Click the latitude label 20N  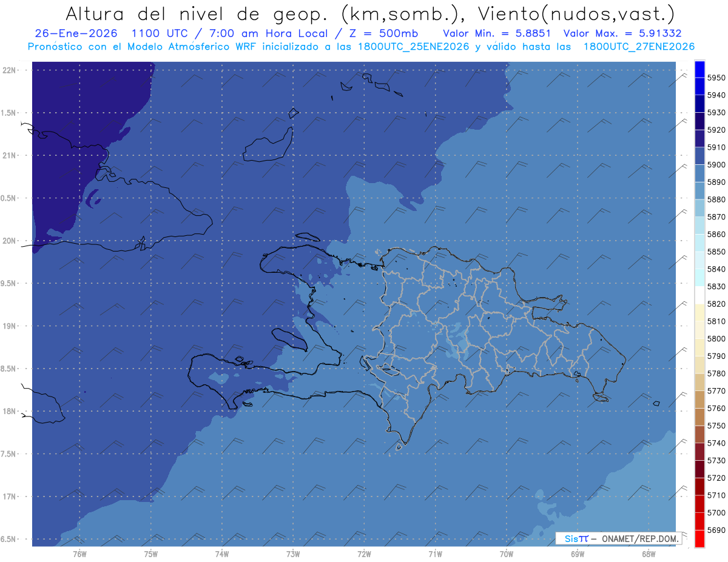pyautogui.click(x=10, y=241)
